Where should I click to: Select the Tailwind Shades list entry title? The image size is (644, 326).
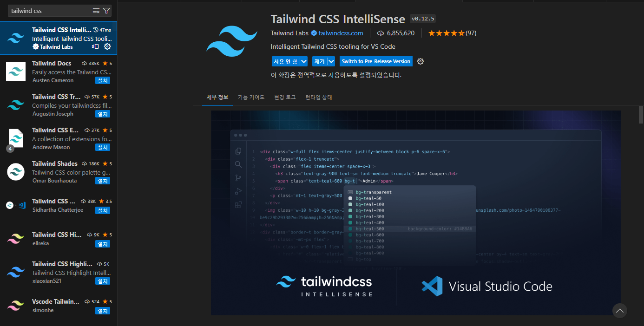tap(55, 163)
